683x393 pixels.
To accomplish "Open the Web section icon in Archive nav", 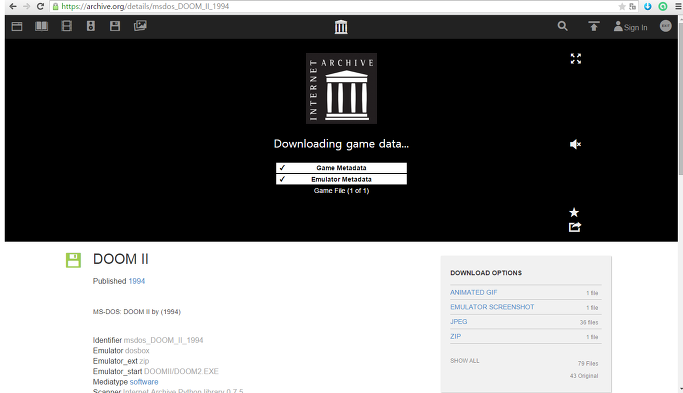I will click(x=17, y=27).
